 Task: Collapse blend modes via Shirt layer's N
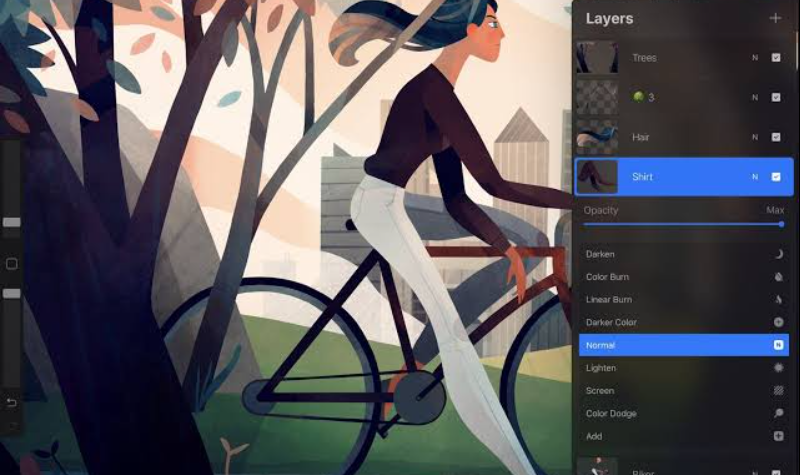point(755,177)
